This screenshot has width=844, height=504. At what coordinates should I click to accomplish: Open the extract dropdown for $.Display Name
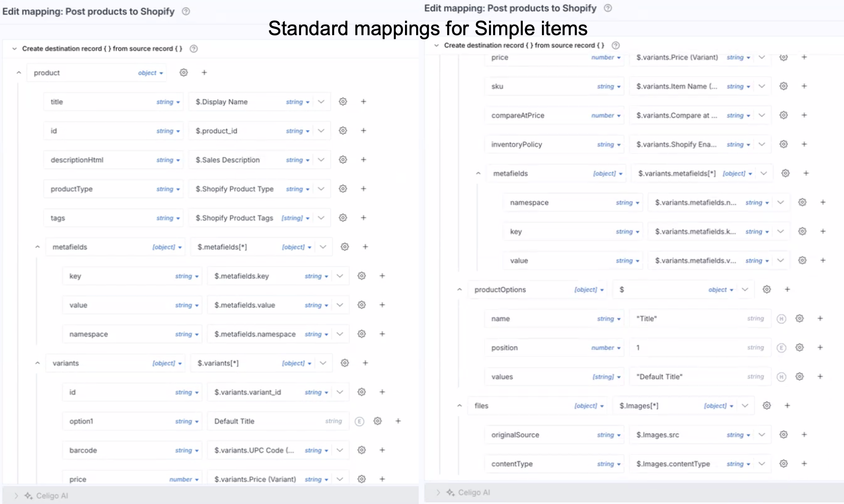(321, 102)
